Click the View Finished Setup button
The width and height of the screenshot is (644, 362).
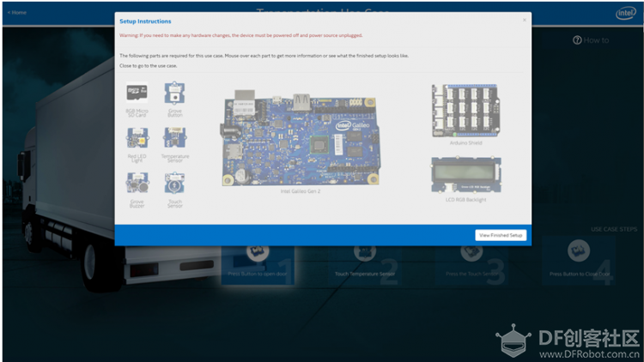pos(501,235)
